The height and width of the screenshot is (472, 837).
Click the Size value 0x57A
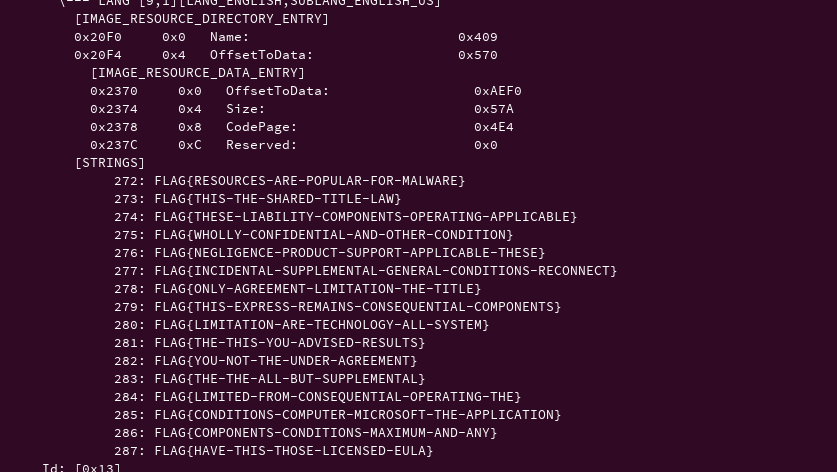tap(494, 109)
